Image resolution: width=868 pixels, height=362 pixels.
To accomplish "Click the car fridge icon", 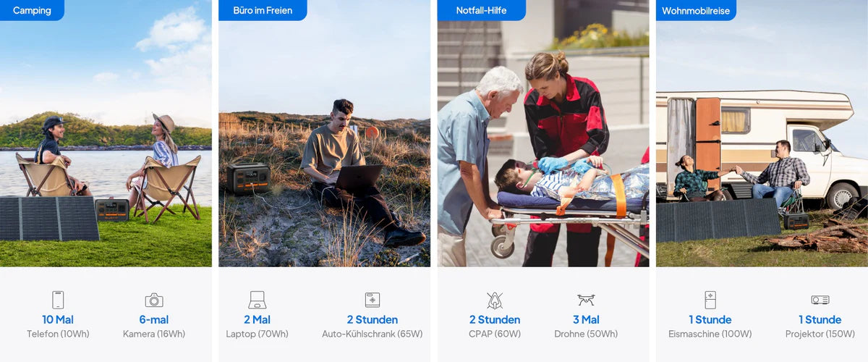I will 373,300.
